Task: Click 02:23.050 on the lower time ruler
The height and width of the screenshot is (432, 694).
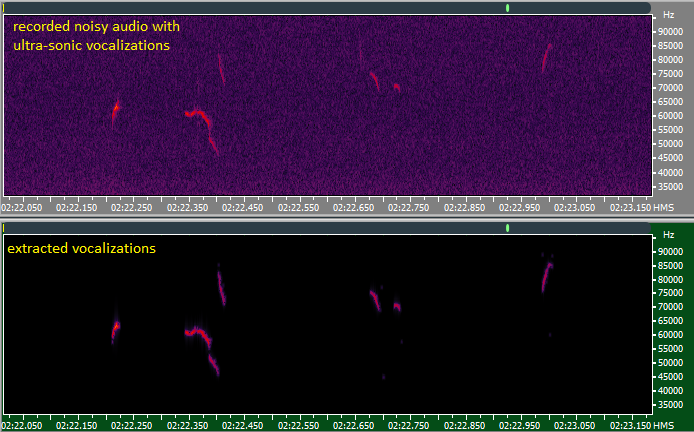Action: point(574,426)
